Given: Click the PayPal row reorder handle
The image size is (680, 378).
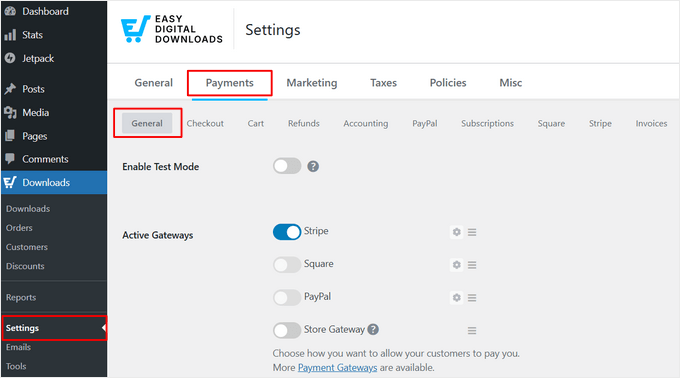Looking at the screenshot, I should (x=472, y=298).
